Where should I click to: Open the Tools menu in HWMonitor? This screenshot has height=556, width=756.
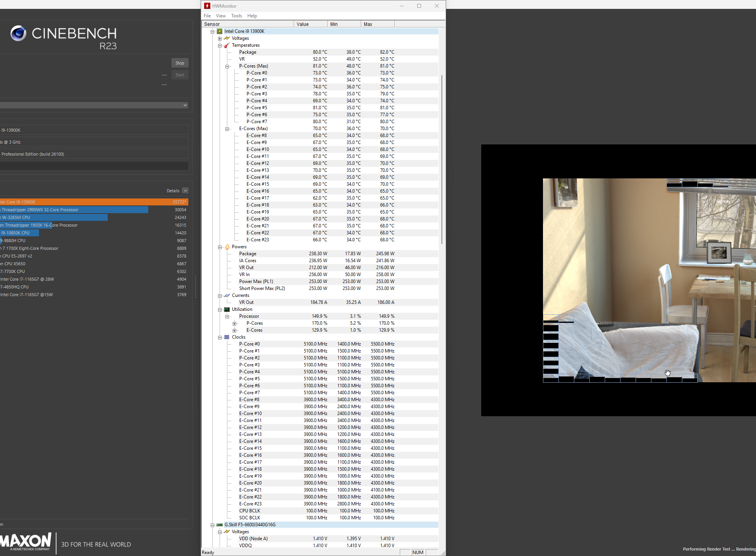point(236,16)
